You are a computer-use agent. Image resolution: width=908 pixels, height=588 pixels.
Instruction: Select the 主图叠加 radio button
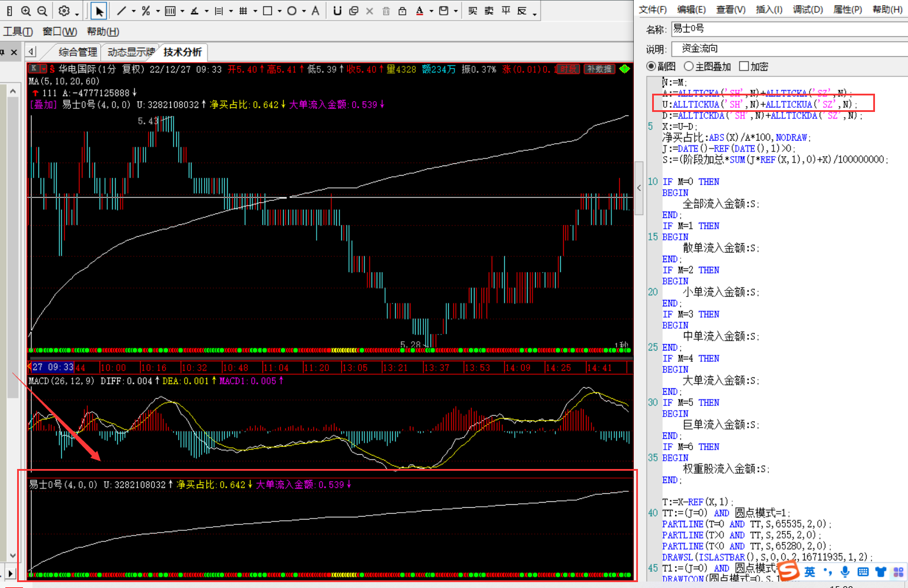point(689,67)
